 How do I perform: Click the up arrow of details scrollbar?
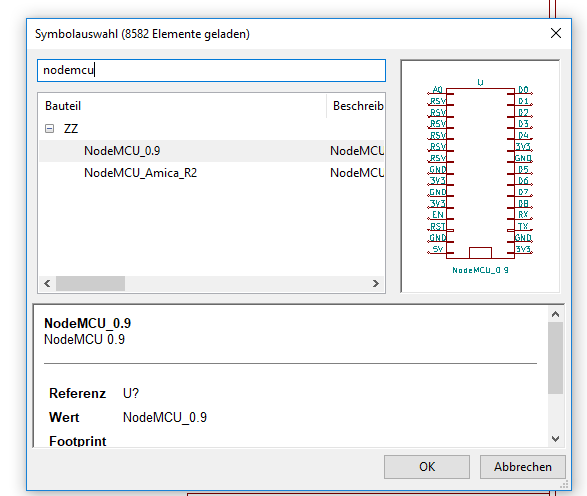pyautogui.click(x=556, y=314)
